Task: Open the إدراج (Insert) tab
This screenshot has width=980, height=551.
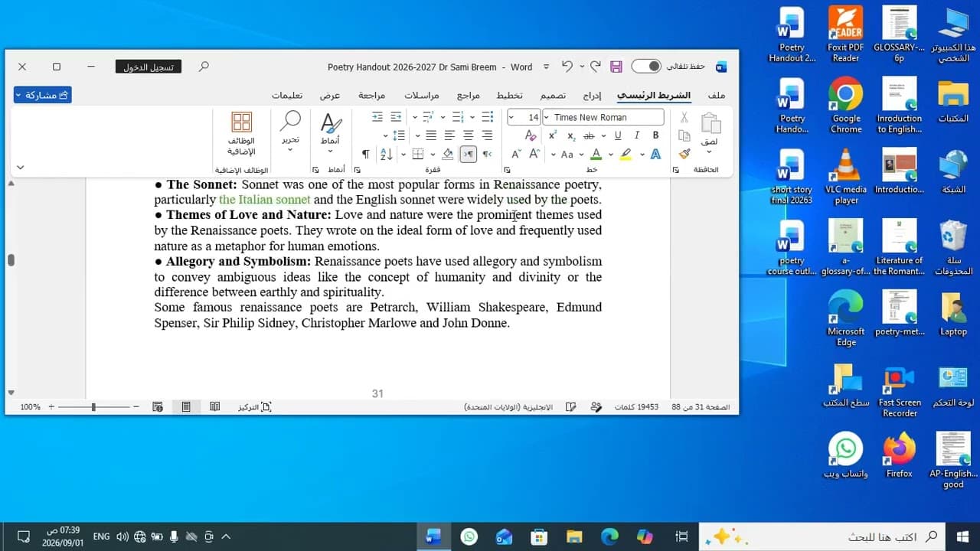Action: point(592,96)
